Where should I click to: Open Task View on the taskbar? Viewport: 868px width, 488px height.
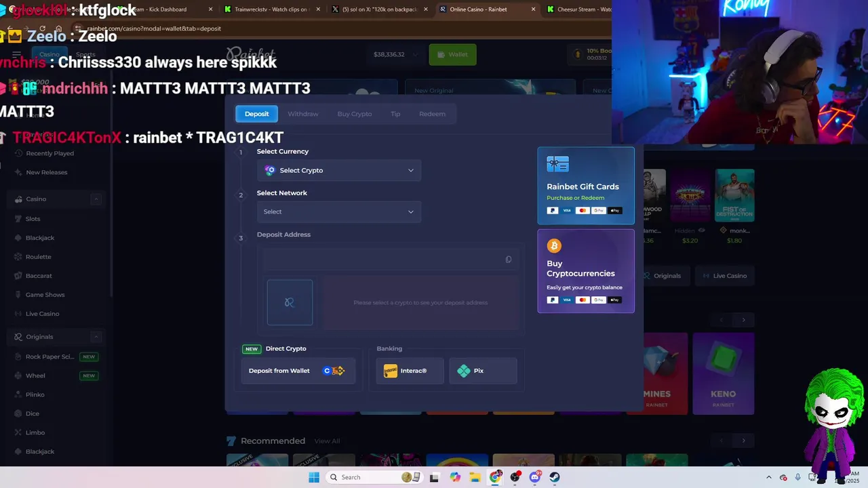coord(434,477)
